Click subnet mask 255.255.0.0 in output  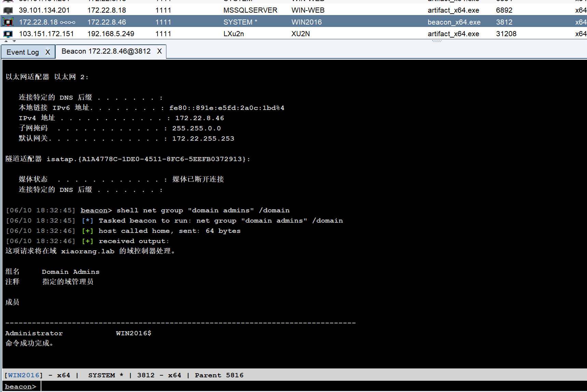click(x=196, y=128)
